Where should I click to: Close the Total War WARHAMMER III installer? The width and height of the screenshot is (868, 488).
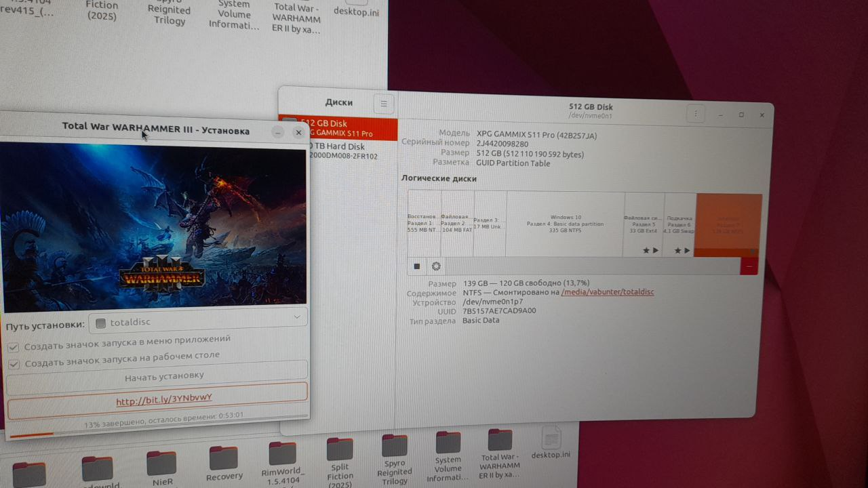tap(298, 132)
